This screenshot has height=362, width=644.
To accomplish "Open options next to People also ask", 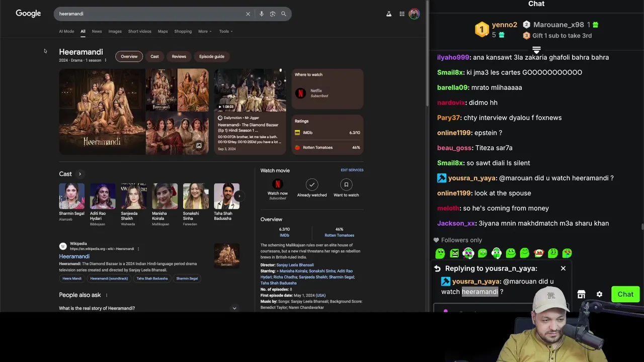I will point(106,295).
